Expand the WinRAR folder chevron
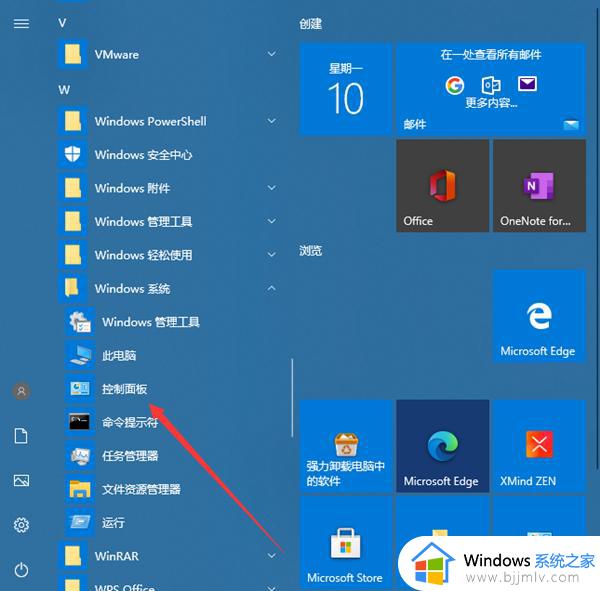The height and width of the screenshot is (591, 600). point(272,555)
